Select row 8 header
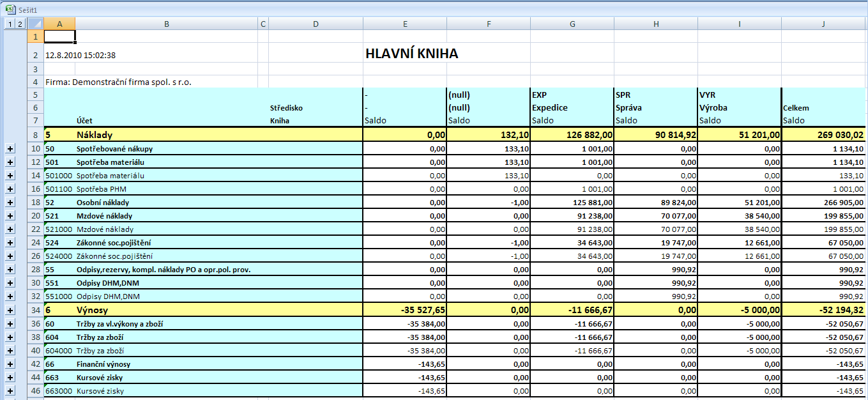Screen dimensions: 868x400 35,135
